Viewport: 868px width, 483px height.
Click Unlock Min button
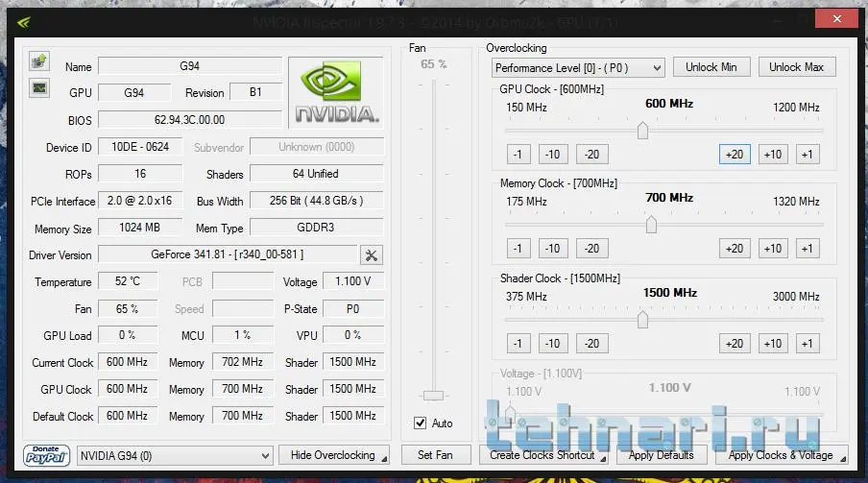click(711, 67)
